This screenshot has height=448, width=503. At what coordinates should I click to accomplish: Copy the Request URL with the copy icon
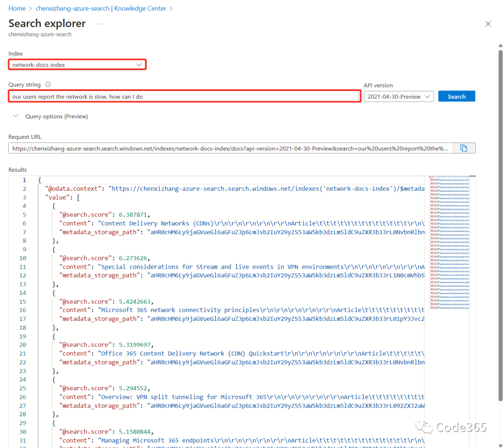click(x=463, y=148)
